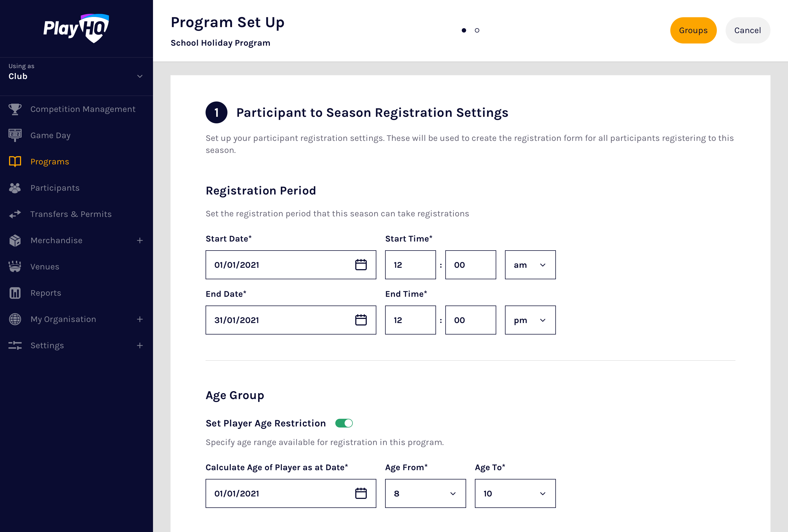Open the End Time pm dropdown

(530, 320)
